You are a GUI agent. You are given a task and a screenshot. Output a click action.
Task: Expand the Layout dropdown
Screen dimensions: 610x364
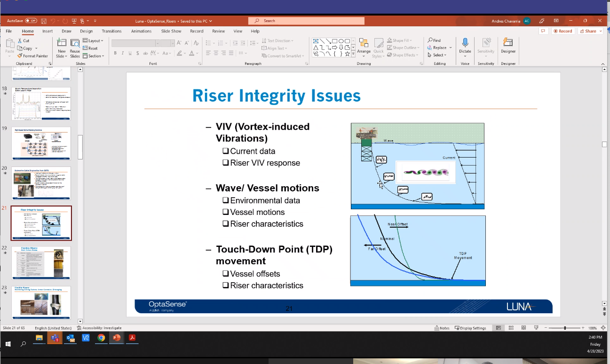92,41
